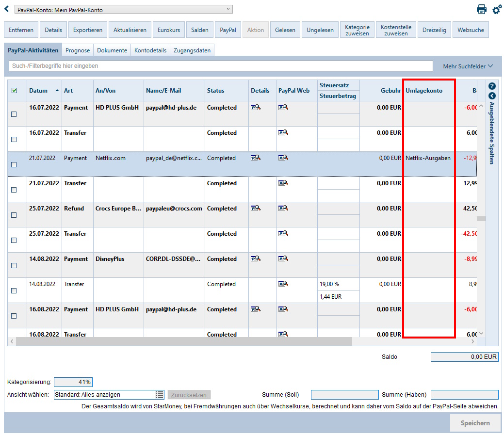Click the Entfernen button

click(x=21, y=30)
